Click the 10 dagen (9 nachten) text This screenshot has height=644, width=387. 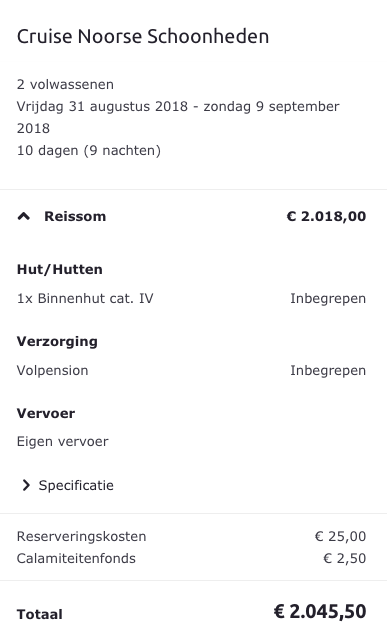[89, 150]
